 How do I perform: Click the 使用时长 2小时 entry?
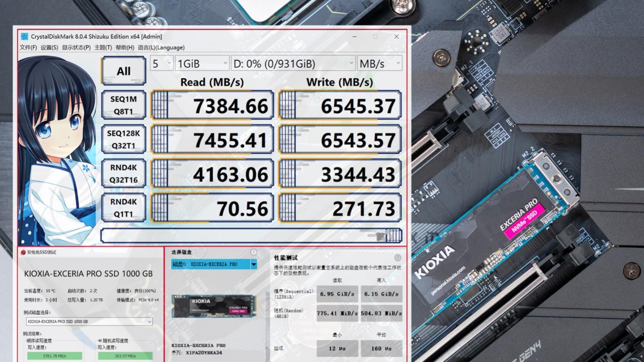(40, 300)
